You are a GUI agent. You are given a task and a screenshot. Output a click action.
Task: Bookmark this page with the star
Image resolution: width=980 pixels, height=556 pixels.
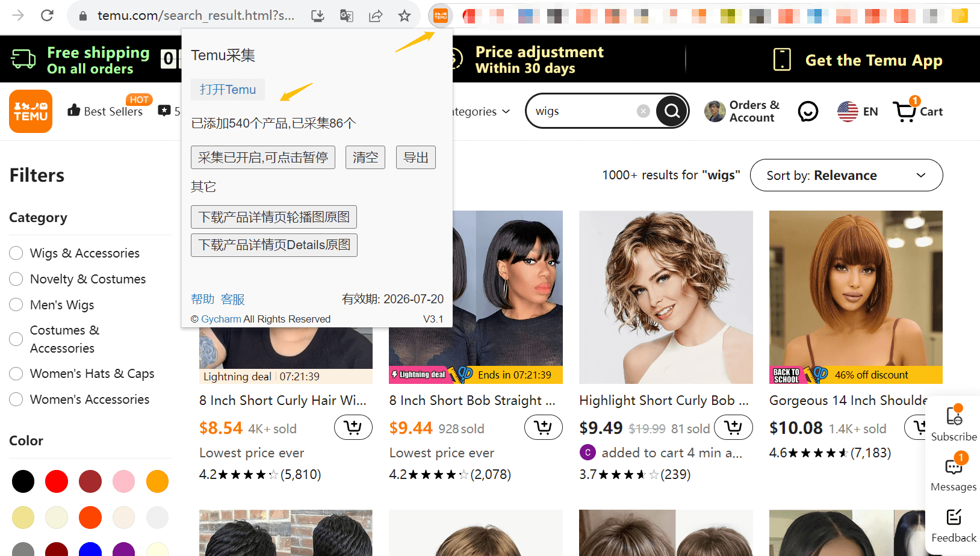[405, 16]
